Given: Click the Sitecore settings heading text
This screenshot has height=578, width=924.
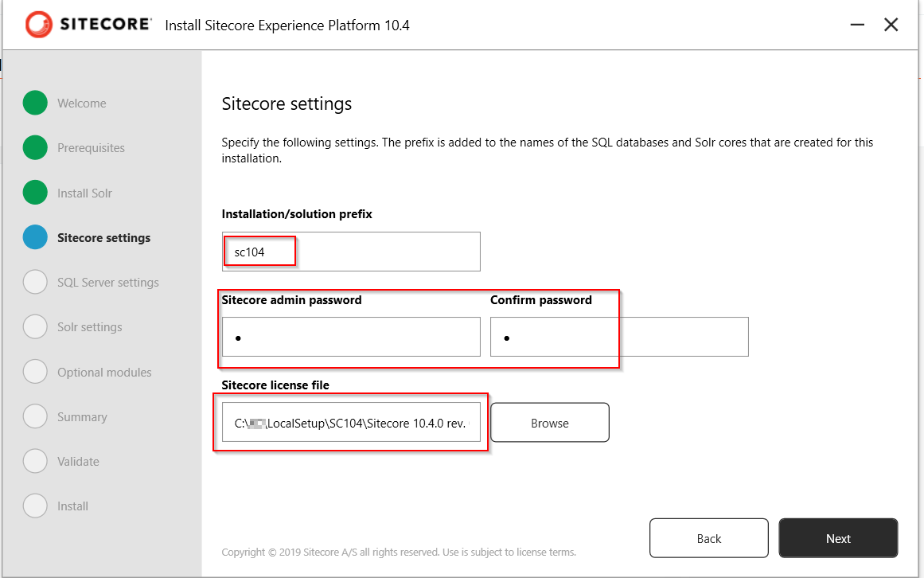Looking at the screenshot, I should [x=287, y=103].
